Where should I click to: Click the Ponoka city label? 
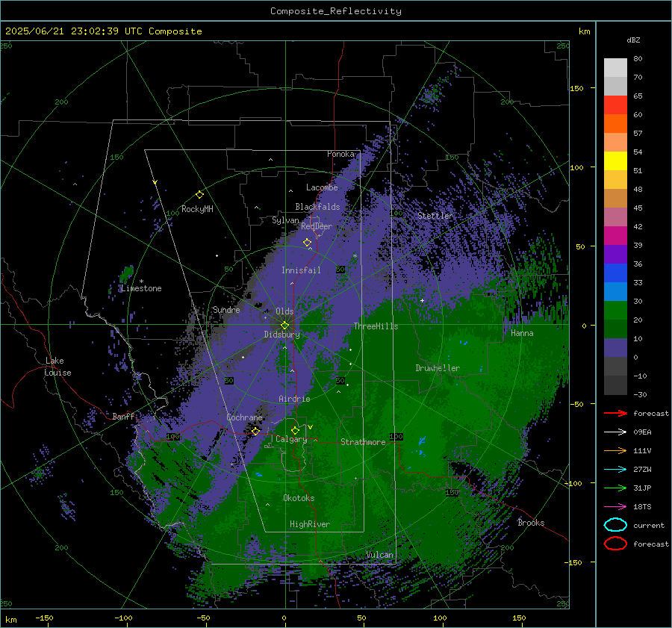coord(340,154)
